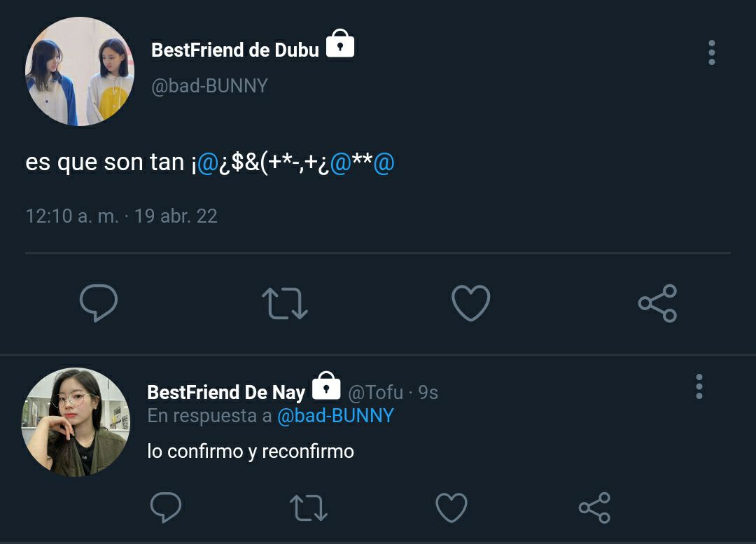
Task: Open the three-dot menu on main tweet
Action: [x=712, y=53]
